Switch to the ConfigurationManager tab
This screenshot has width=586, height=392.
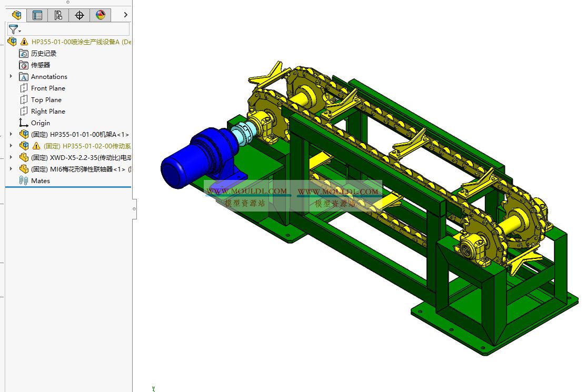pyautogui.click(x=58, y=15)
